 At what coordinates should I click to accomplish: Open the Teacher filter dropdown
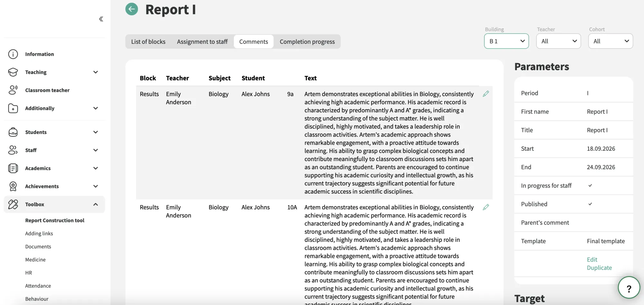coord(559,41)
